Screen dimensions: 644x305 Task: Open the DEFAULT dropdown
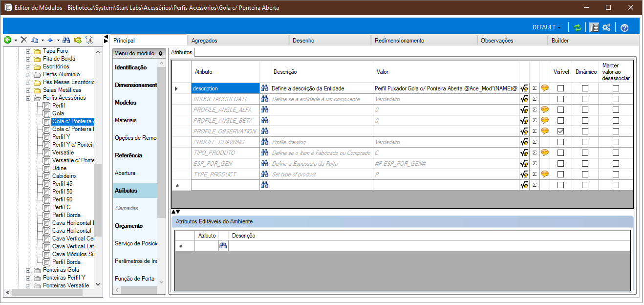click(546, 27)
